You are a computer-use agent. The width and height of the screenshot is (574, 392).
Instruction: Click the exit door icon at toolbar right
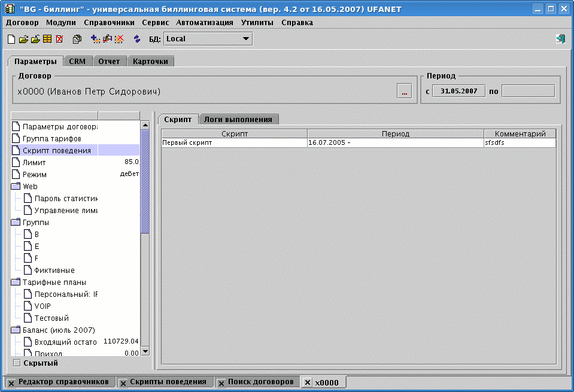click(x=561, y=39)
